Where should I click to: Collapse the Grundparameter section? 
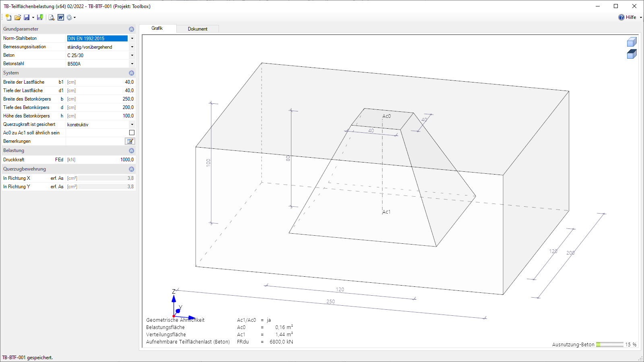(131, 29)
